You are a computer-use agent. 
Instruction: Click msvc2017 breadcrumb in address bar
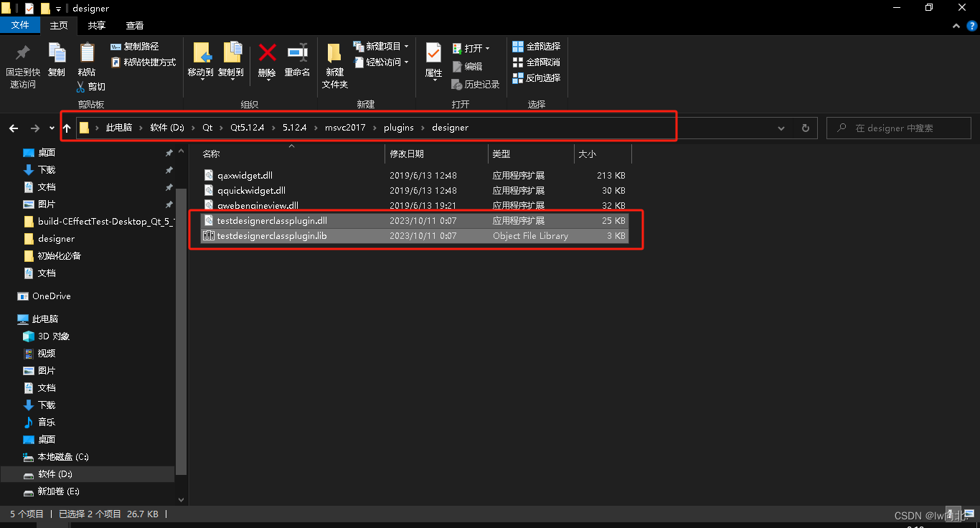[345, 128]
